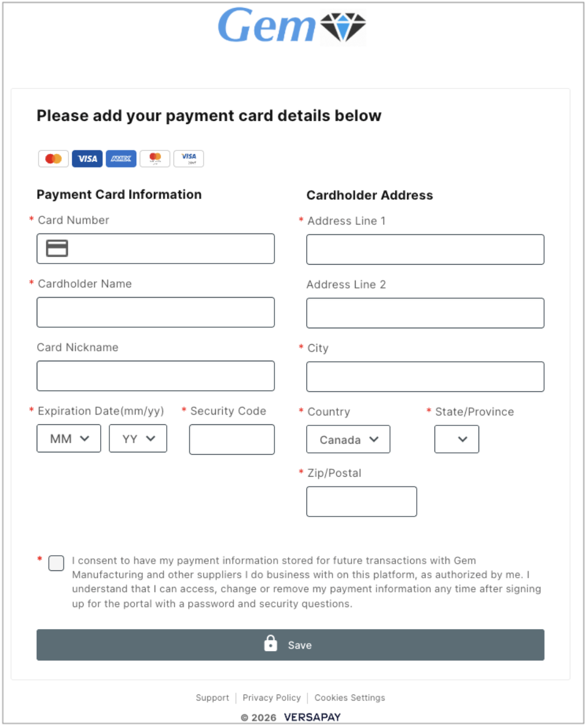
Task: Click the Amex card icon
Action: pos(121,159)
